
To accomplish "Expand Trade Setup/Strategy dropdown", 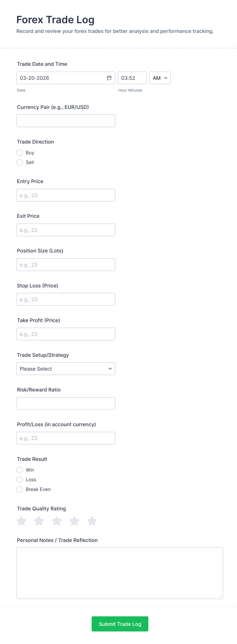I will click(x=66, y=369).
